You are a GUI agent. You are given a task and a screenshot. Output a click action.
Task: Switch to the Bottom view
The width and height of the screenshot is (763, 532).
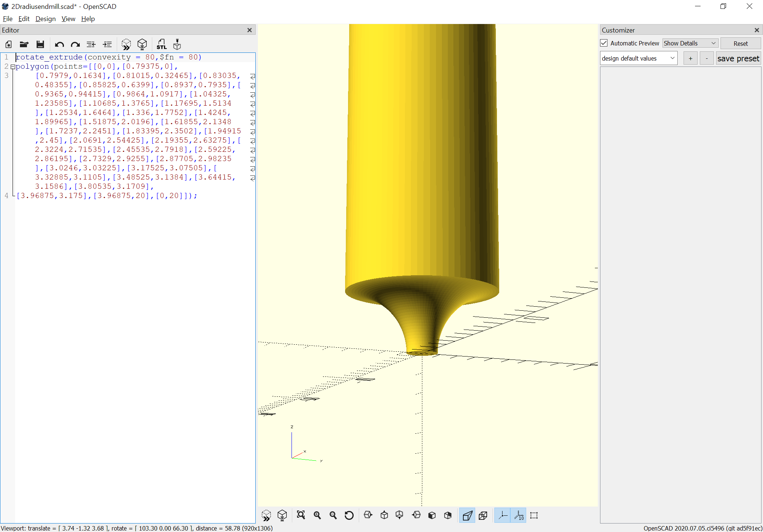click(x=399, y=515)
